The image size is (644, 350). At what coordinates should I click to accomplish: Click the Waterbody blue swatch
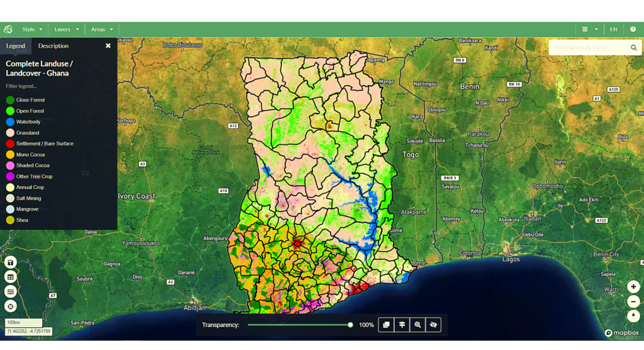pyautogui.click(x=10, y=122)
